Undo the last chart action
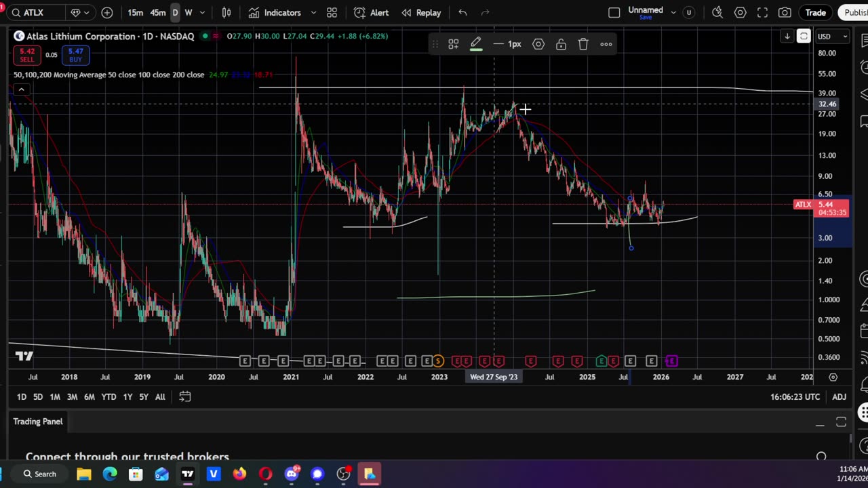The width and height of the screenshot is (868, 488). click(462, 12)
